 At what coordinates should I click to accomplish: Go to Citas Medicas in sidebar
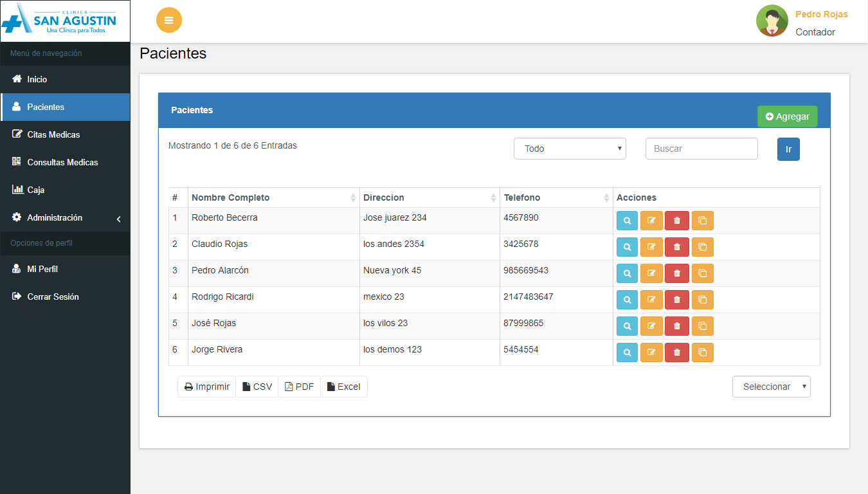click(53, 134)
